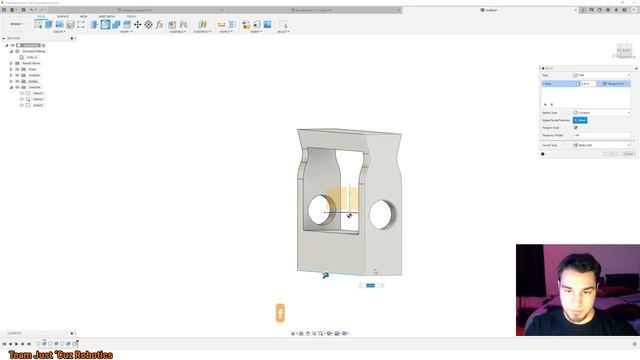Open Grid and Snaps settings icon

338,333
